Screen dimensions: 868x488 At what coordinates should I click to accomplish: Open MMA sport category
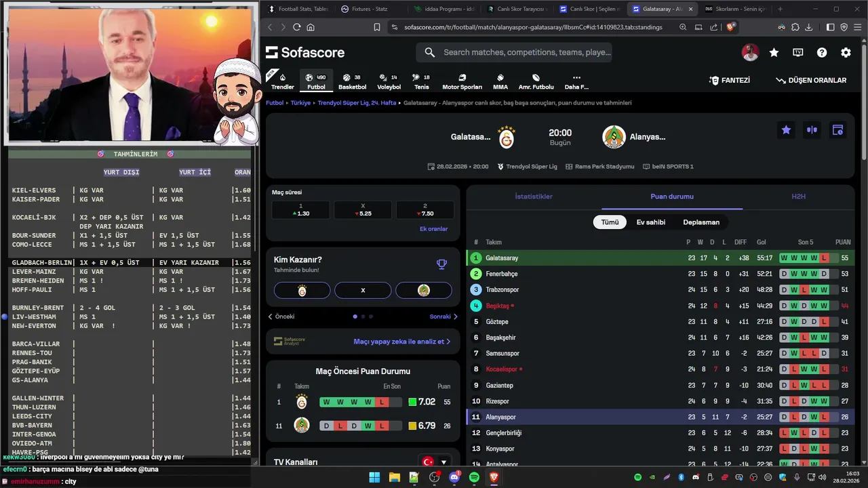(500, 81)
